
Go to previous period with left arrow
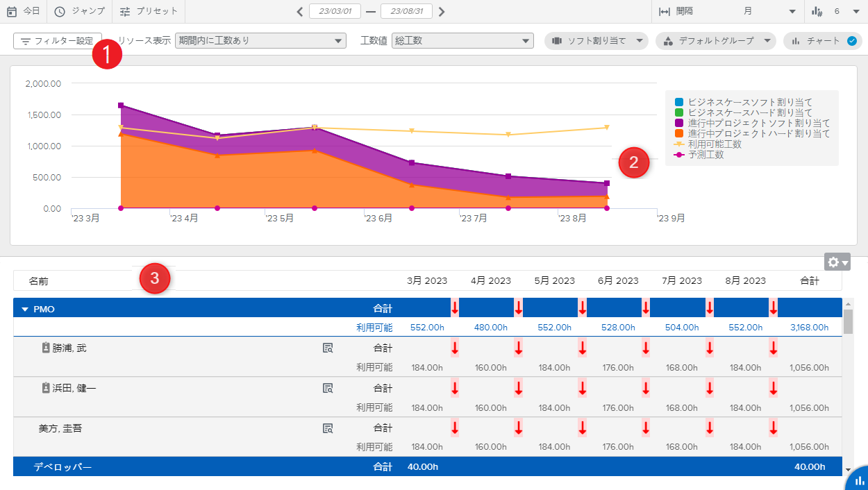299,12
